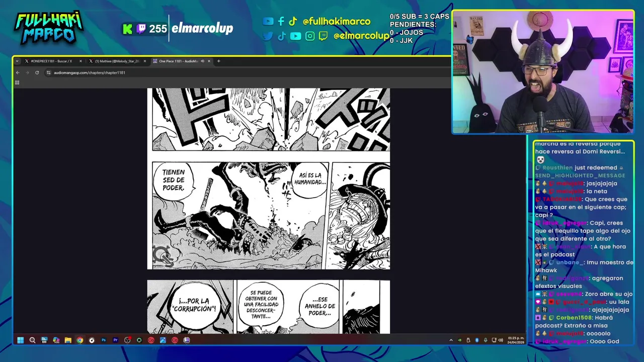Screen dimensions: 644x362
Task: Click the Twitter bird icon in overlay
Action: (268, 36)
